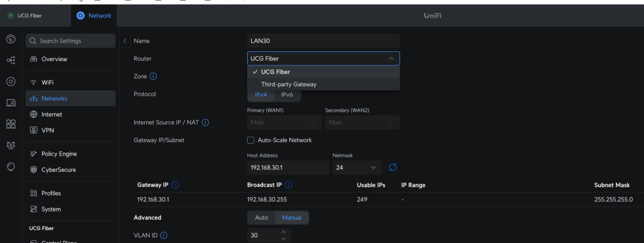Image resolution: width=644 pixels, height=243 pixels.
Task: Open Policy Engine settings
Action: [x=71, y=154]
